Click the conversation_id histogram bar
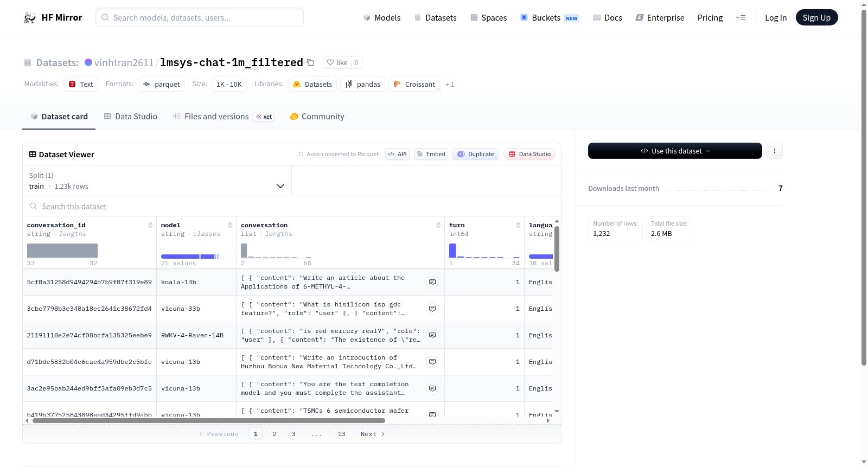Viewport: 868px width, 467px height. pos(62,251)
